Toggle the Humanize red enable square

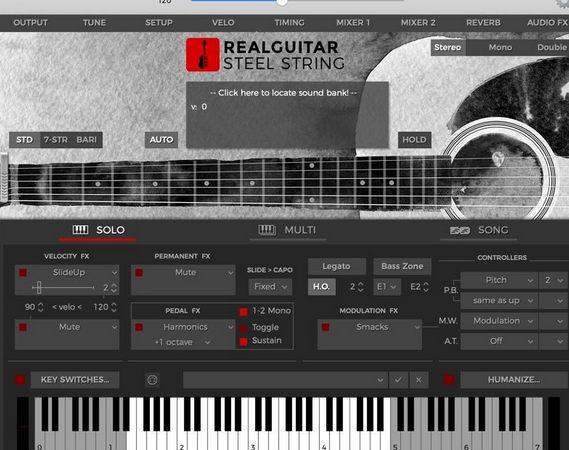[x=449, y=380]
